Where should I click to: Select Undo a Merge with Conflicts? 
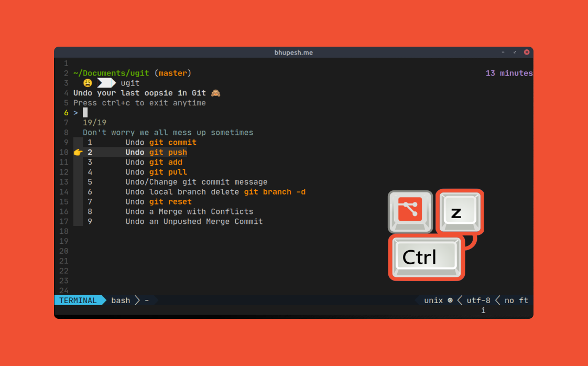170,211
